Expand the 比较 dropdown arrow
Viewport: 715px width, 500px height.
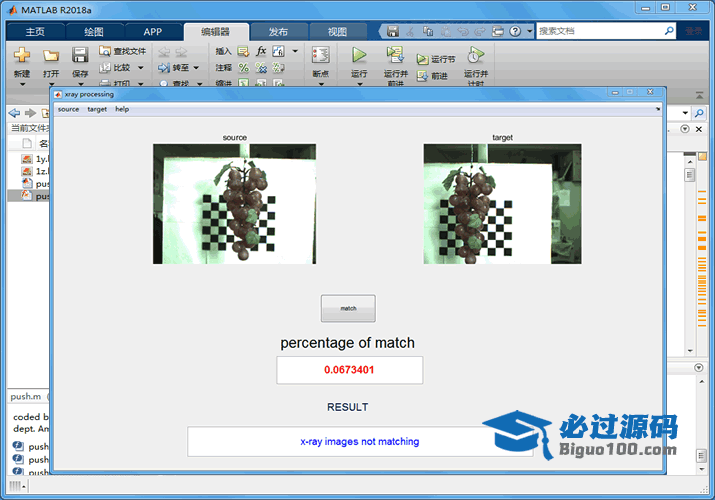click(140, 68)
